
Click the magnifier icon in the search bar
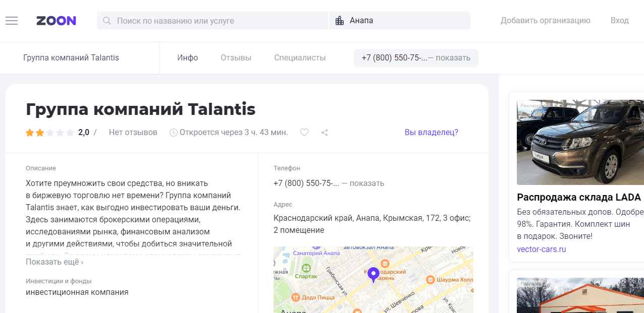pyautogui.click(x=106, y=21)
